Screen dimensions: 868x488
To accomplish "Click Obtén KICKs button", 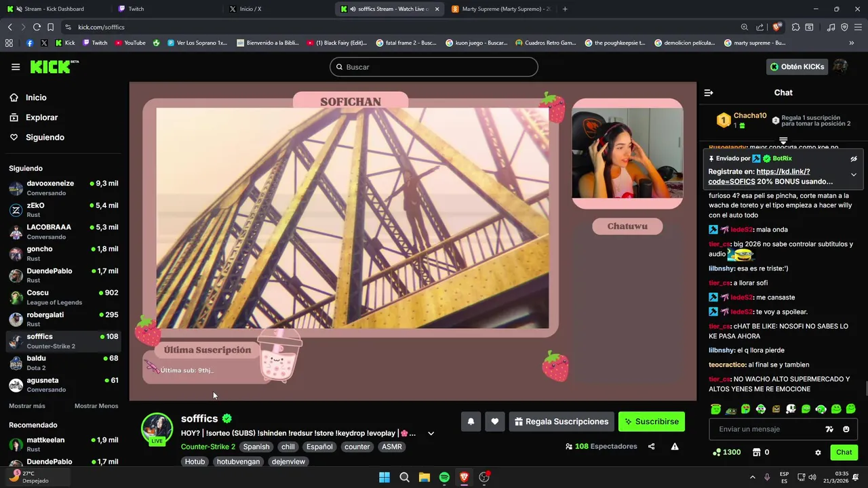I will point(797,66).
